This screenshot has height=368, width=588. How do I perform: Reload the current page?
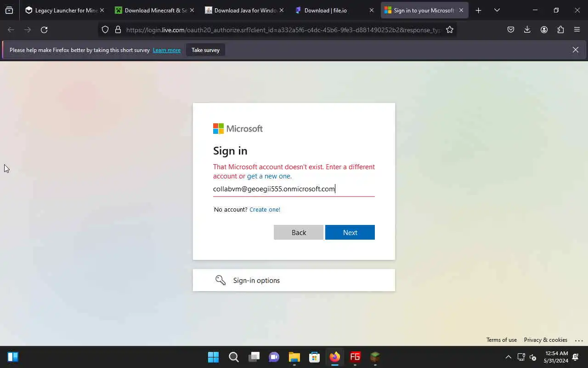coord(44,30)
